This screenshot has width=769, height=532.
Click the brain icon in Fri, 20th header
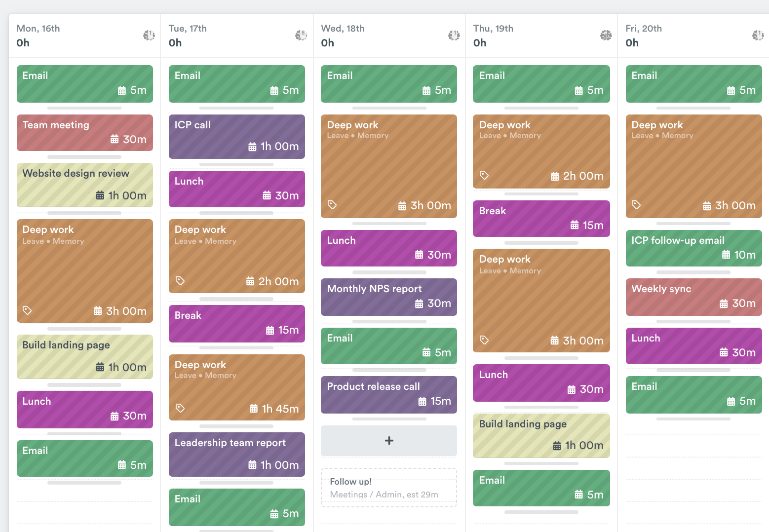tap(758, 35)
